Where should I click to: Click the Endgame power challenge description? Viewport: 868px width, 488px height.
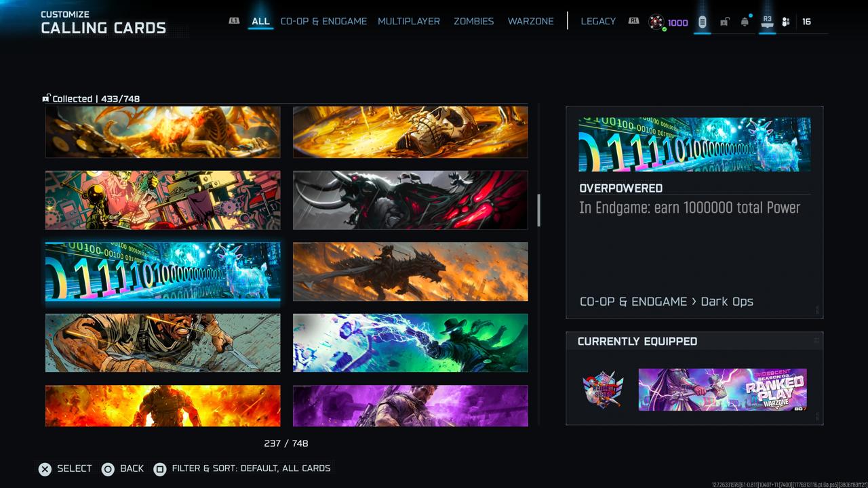pos(690,208)
